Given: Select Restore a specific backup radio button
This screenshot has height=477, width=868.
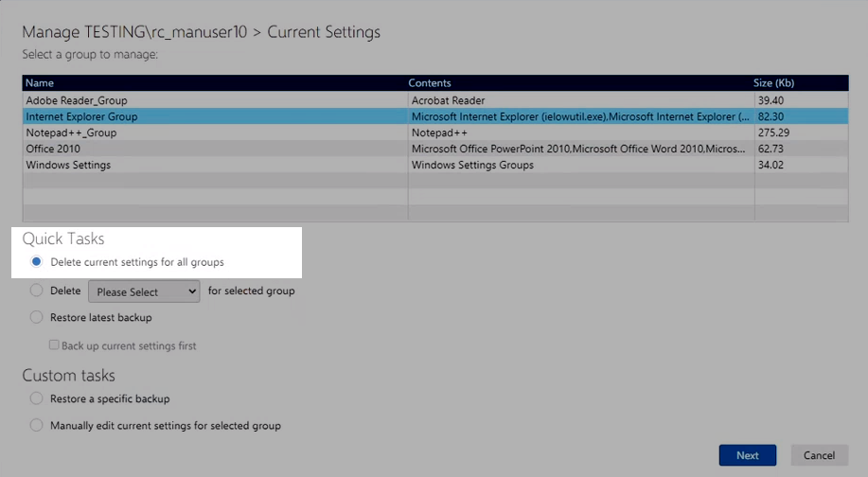Looking at the screenshot, I should point(37,398).
